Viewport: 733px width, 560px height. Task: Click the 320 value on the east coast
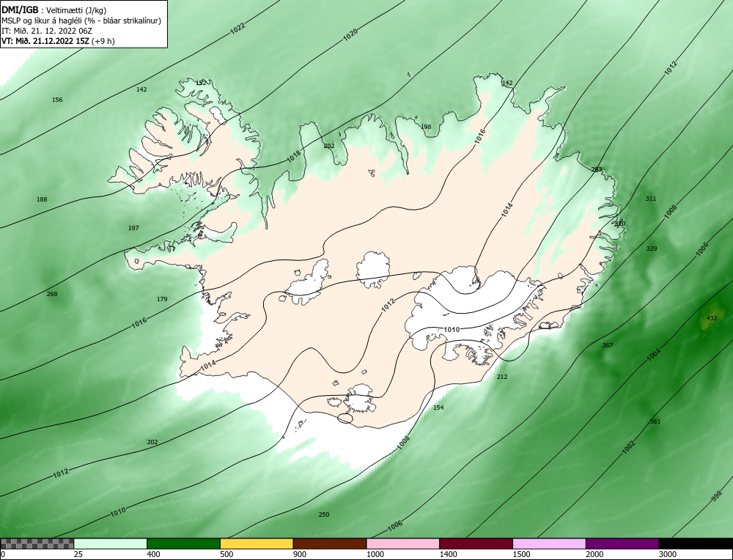(620, 224)
